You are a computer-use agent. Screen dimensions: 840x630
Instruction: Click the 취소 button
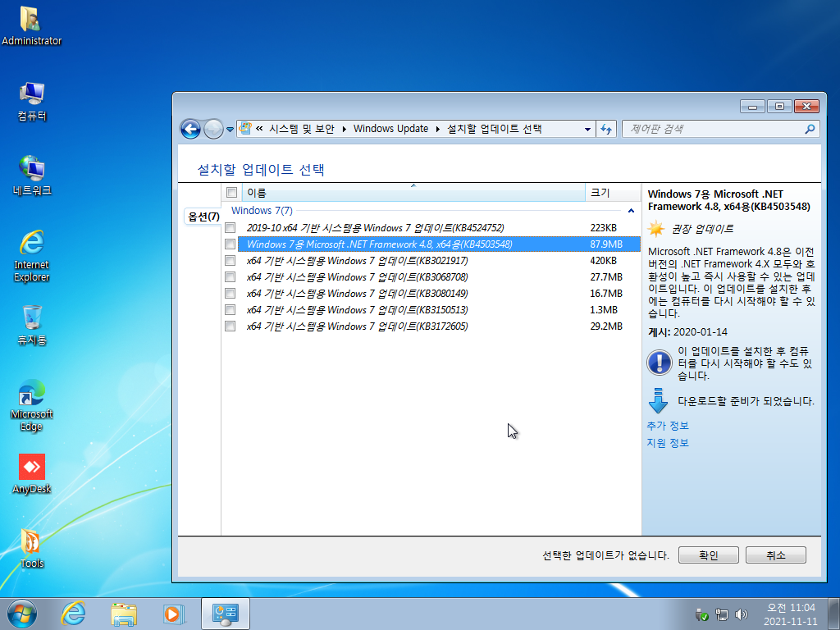776,555
